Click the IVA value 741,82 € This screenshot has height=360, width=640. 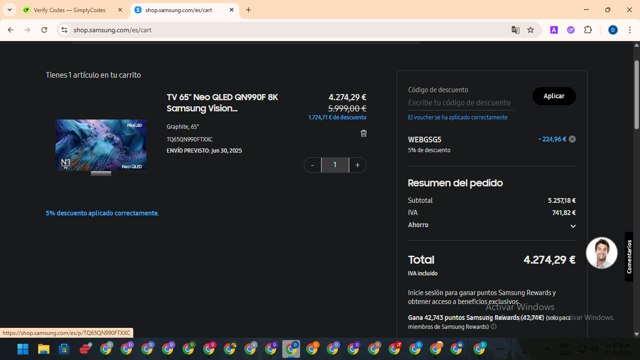click(x=564, y=213)
